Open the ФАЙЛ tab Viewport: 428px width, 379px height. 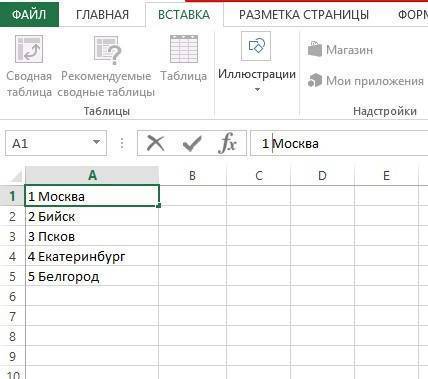[x=29, y=14]
